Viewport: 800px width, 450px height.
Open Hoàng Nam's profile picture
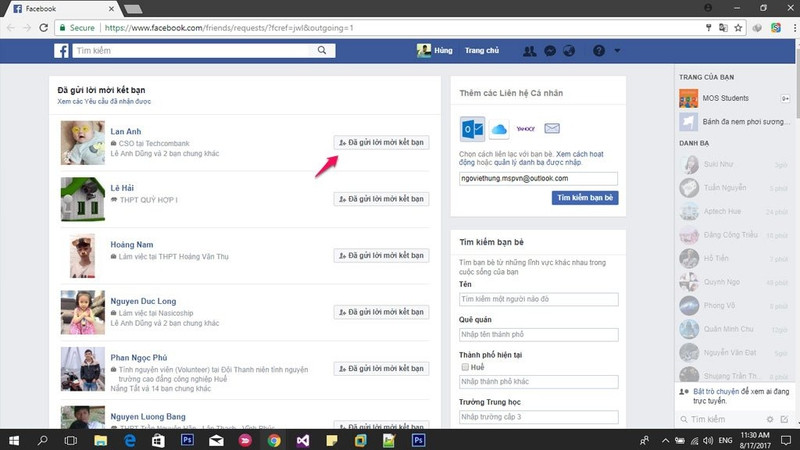click(83, 256)
